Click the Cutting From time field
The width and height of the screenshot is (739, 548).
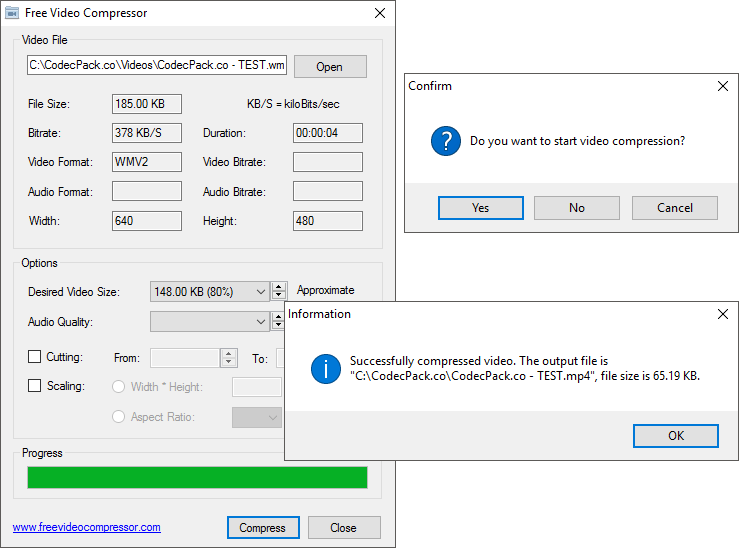tap(185, 358)
